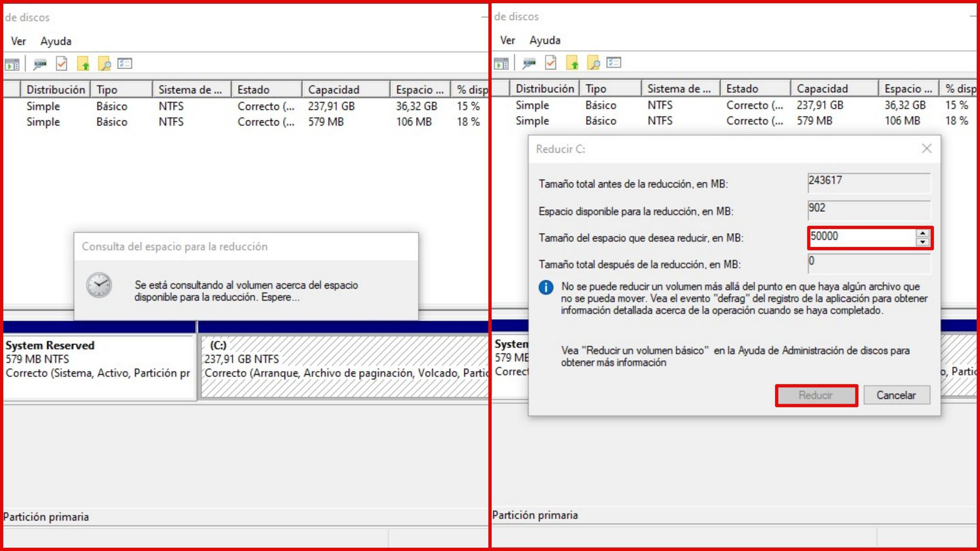Click the red checkmark sheet icon in left toolbar
The height and width of the screenshot is (551, 980).
(61, 64)
